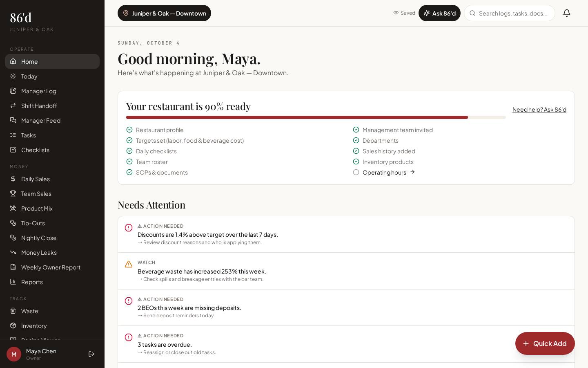Click the M avatar for Maya Chen
588x368 pixels.
[x=14, y=354]
